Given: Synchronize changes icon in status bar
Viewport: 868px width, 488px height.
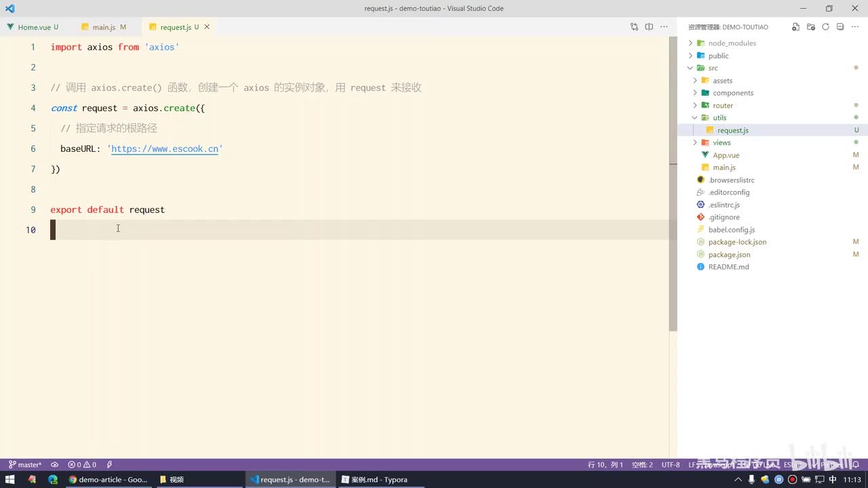Looking at the screenshot, I should [x=54, y=465].
